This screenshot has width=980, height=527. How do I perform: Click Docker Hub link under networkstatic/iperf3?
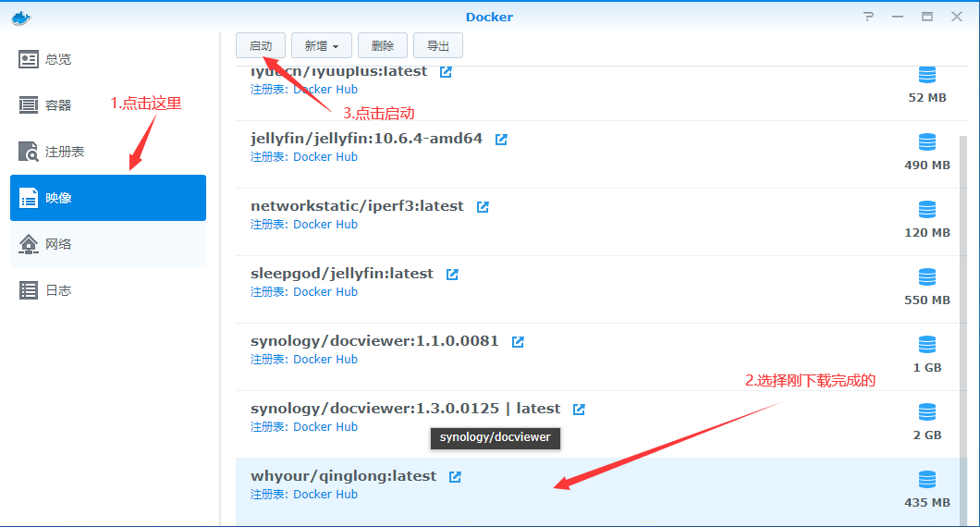(325, 225)
